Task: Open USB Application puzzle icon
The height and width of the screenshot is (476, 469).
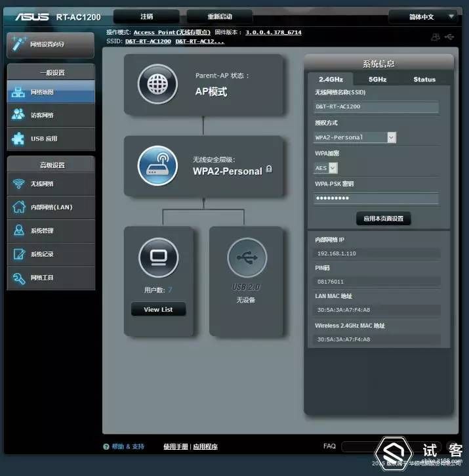Action: click(x=18, y=139)
